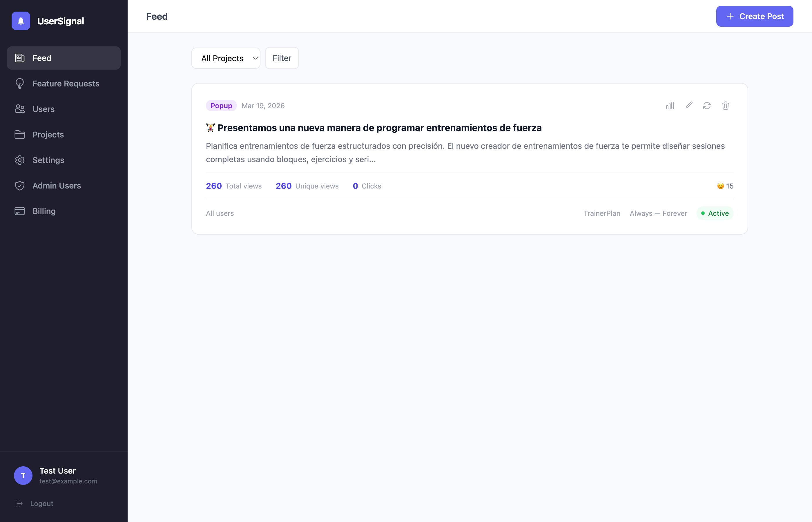Click the UserSignal bell logo
This screenshot has height=522, width=812.
click(x=21, y=21)
